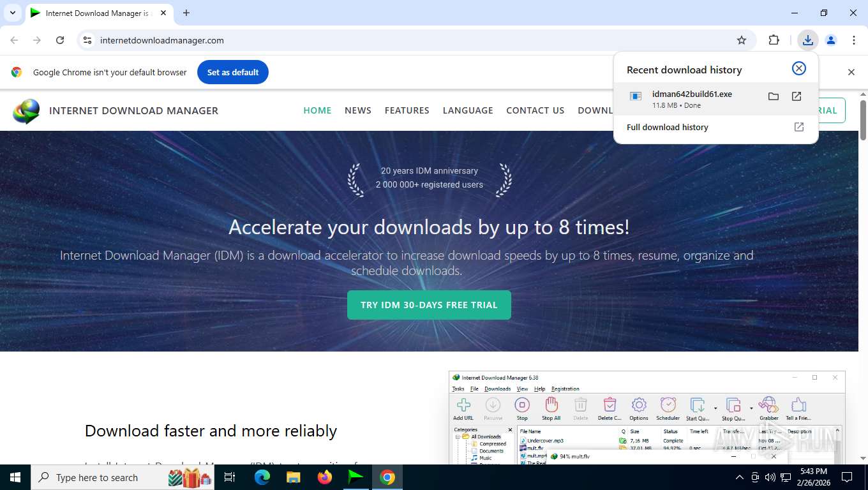Viewport: 868px width, 490px height.
Task: Select the Internet Download Manager browser tab
Action: (x=98, y=13)
